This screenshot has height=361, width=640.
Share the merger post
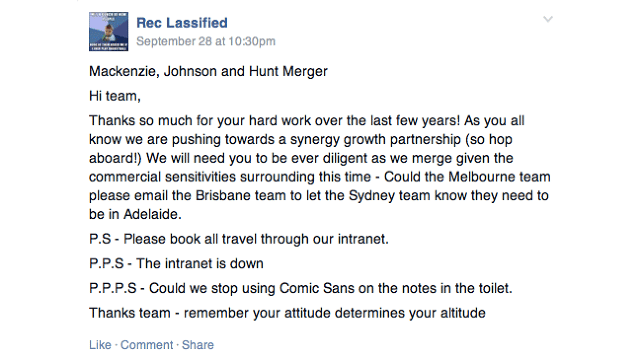coord(198,345)
